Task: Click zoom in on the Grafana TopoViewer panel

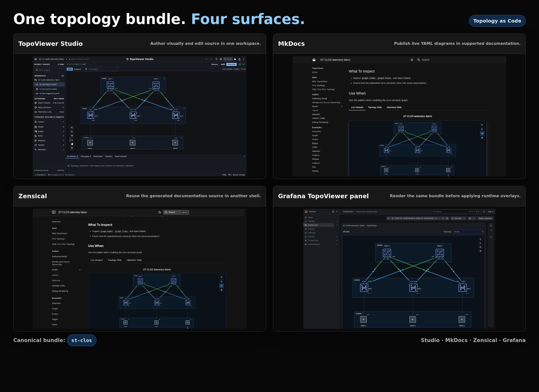Action: click(x=480, y=239)
